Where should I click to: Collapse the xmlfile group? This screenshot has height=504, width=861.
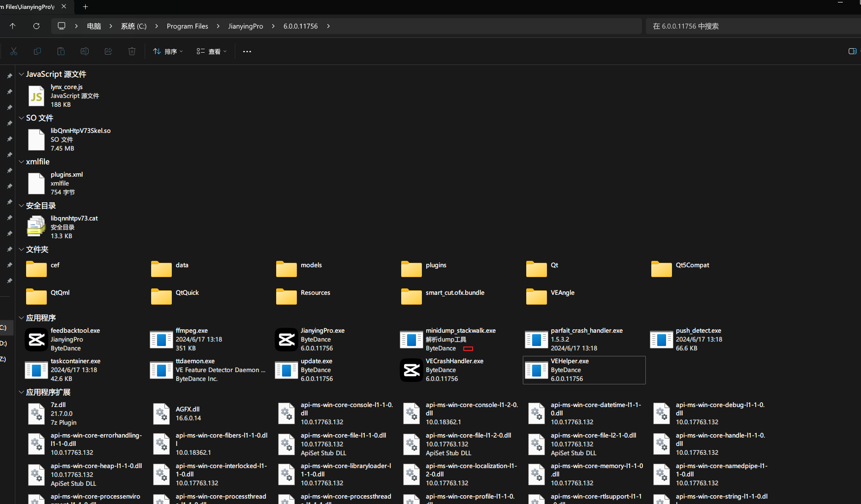click(21, 162)
